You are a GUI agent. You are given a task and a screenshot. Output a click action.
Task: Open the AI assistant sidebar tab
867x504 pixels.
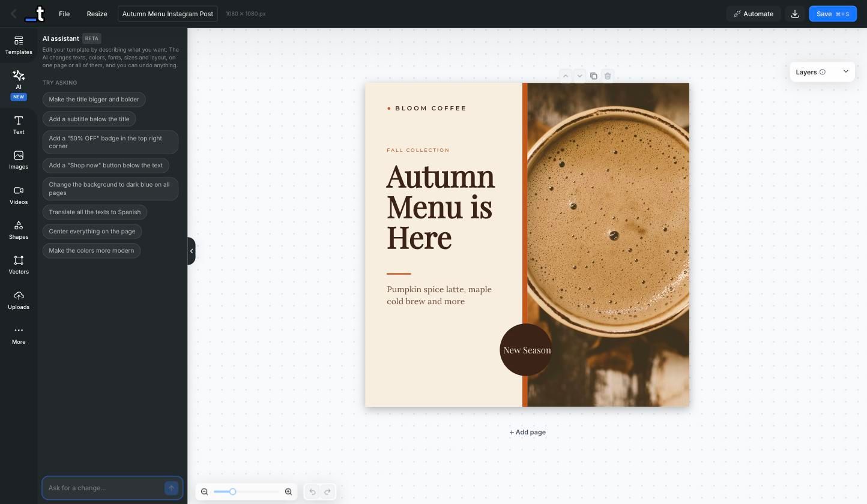[x=19, y=83]
